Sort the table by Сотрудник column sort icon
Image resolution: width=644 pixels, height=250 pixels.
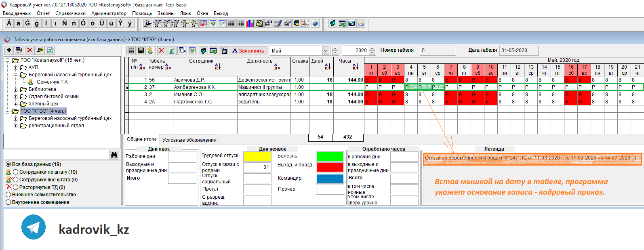(217, 67)
